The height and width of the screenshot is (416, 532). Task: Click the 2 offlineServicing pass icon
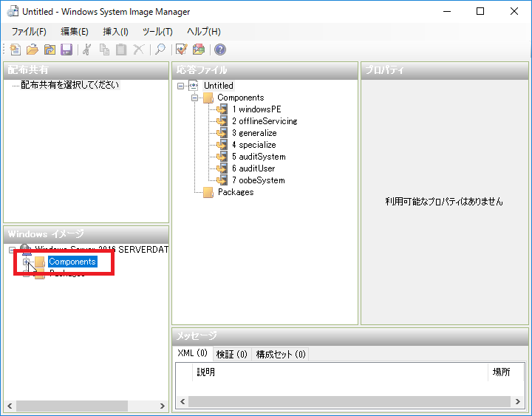click(222, 121)
